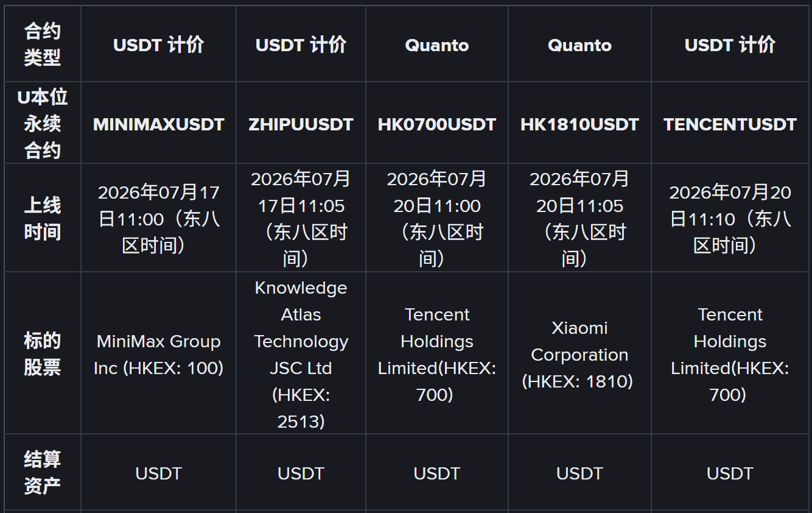The image size is (812, 513).
Task: Click the Knowledge Atlas Technology stock cell
Action: coord(301,355)
